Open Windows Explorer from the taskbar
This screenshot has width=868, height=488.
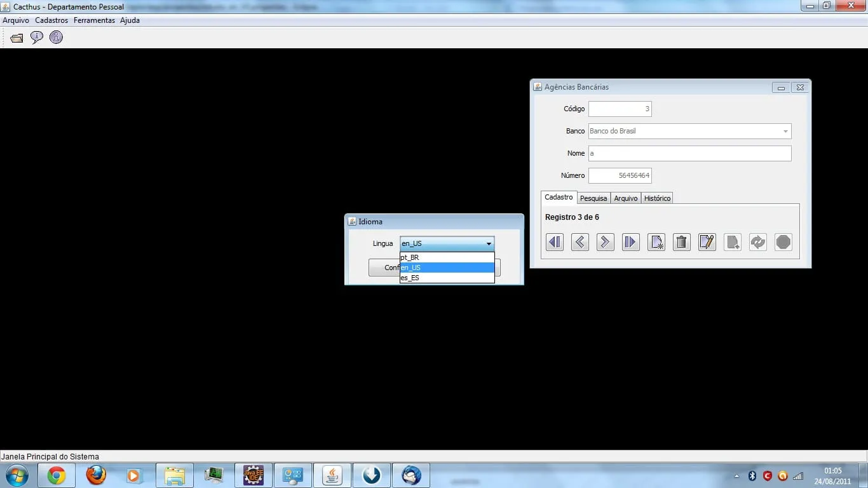(175, 475)
